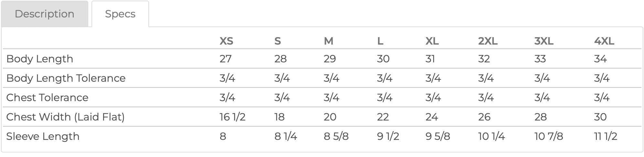Switch to the Description tab
Screen dimensions: 644x157
pyautogui.click(x=45, y=14)
